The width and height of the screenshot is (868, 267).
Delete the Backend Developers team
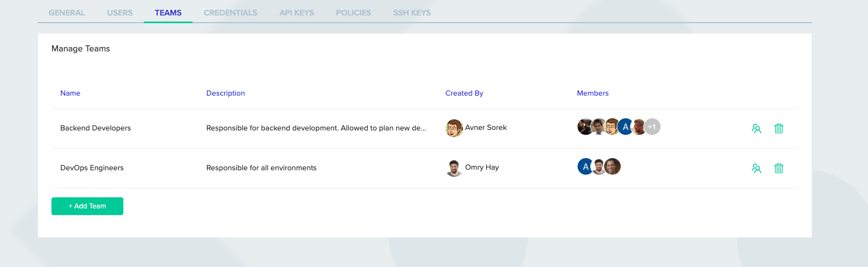(779, 129)
